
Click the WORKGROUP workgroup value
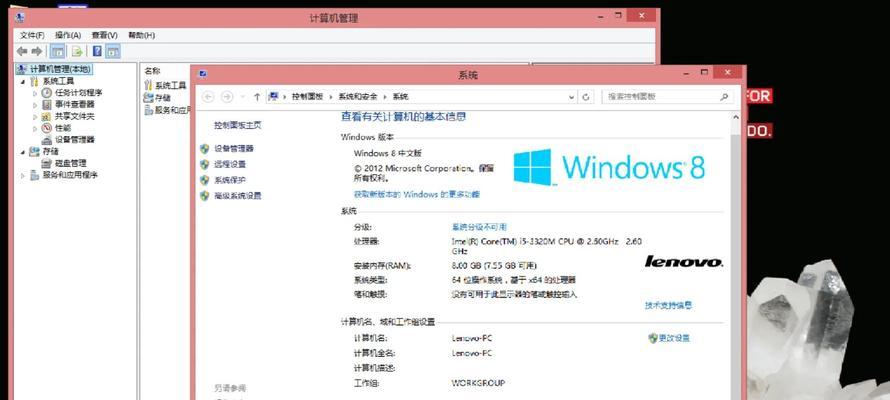(x=478, y=383)
